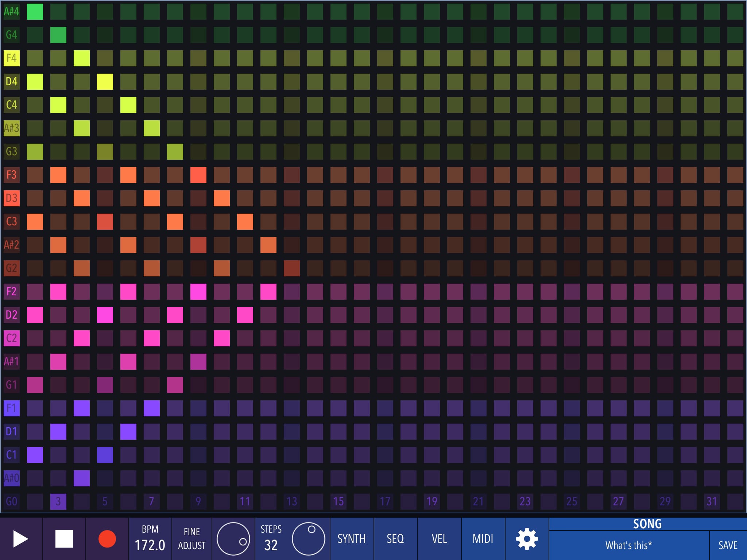Image resolution: width=747 pixels, height=560 pixels.
Task: Activate the F4 cell in column 23
Action: (x=525, y=58)
